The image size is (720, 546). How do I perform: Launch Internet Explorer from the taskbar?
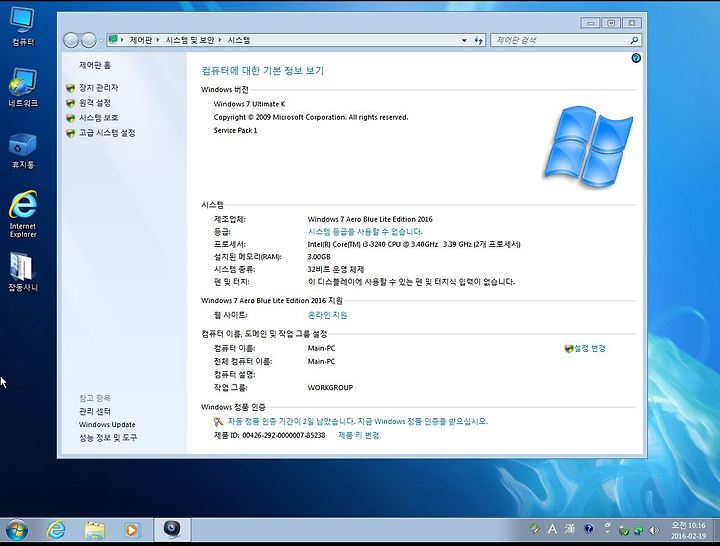pos(56,530)
